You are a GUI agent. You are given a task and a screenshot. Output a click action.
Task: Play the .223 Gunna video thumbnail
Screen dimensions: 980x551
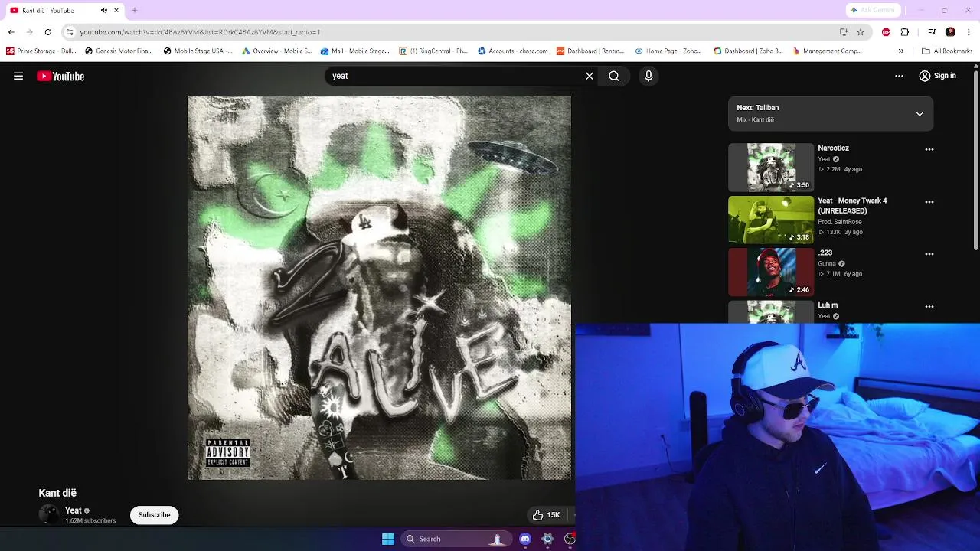[771, 272]
